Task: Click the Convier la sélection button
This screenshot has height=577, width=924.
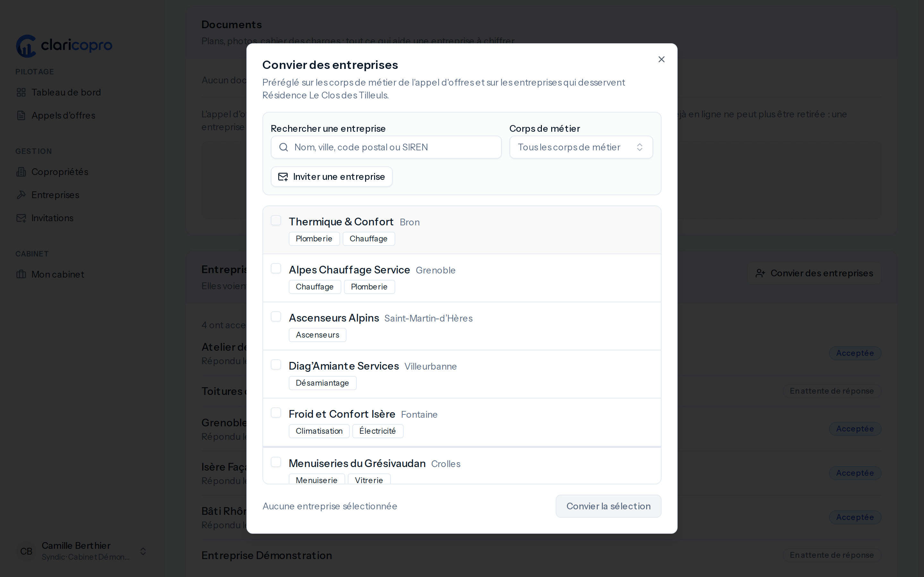Action: coord(608,506)
